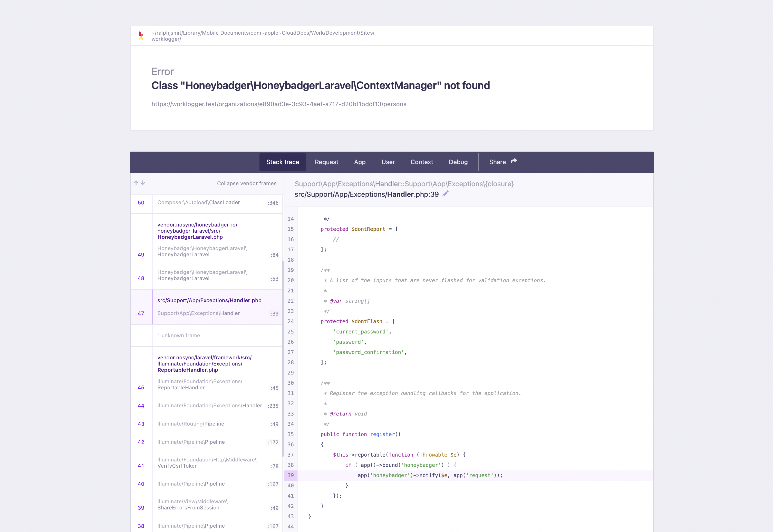
Task: Click the Share arrow icon
Action: [514, 161]
